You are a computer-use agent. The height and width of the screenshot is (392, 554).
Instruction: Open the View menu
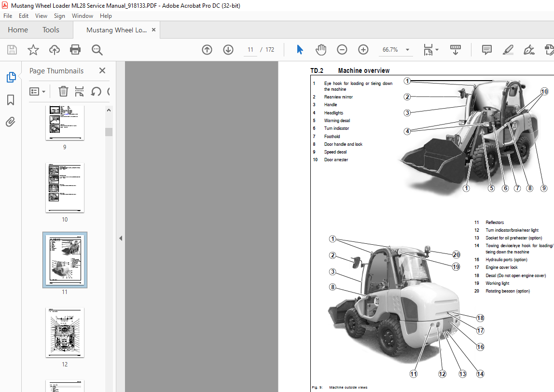coord(41,16)
